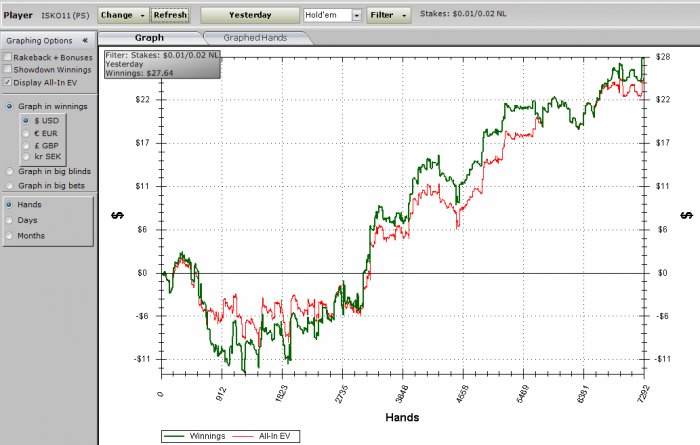Click the $28 right-axis label
The height and width of the screenshot is (445, 700).
pyautogui.click(x=662, y=57)
